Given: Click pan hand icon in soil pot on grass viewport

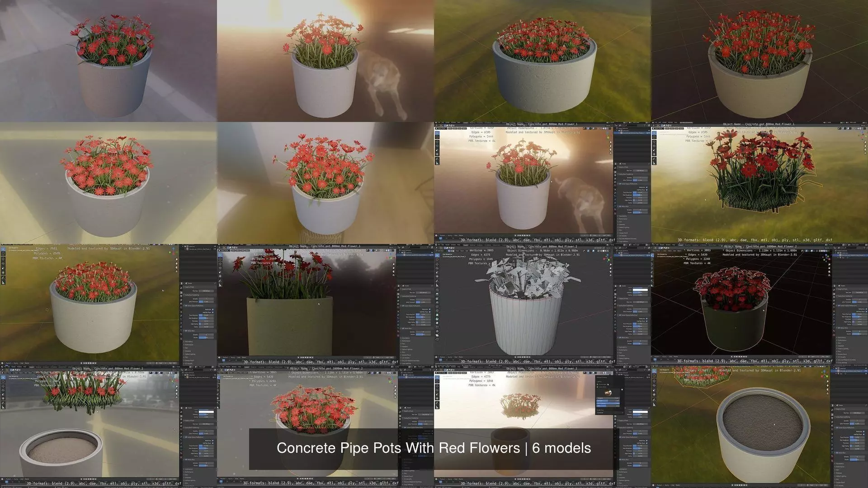Looking at the screenshot, I should tap(827, 385).
